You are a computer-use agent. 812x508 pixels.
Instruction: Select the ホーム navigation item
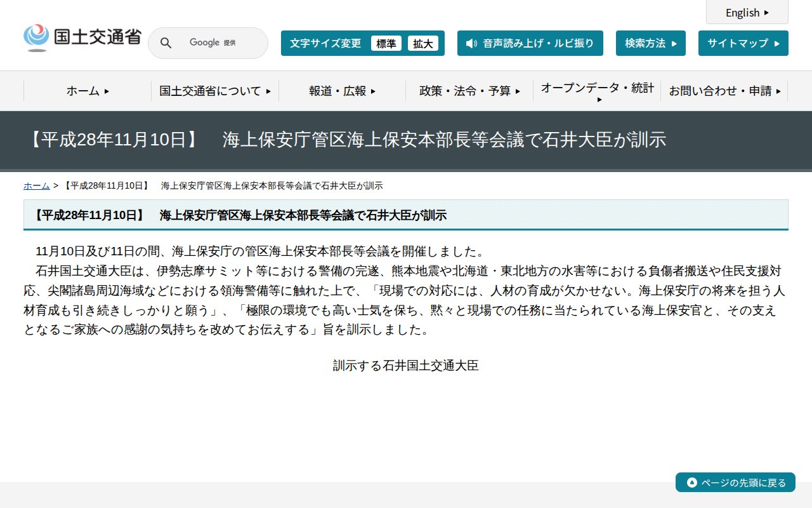click(x=86, y=91)
